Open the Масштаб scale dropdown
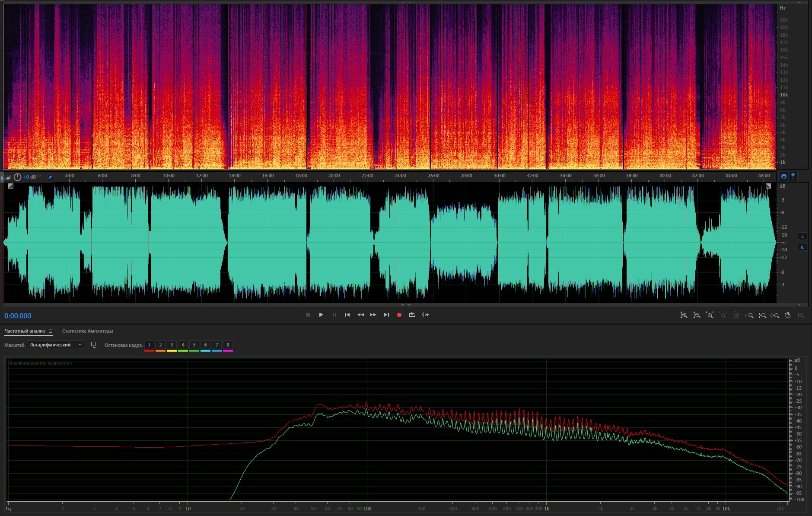 click(x=55, y=345)
